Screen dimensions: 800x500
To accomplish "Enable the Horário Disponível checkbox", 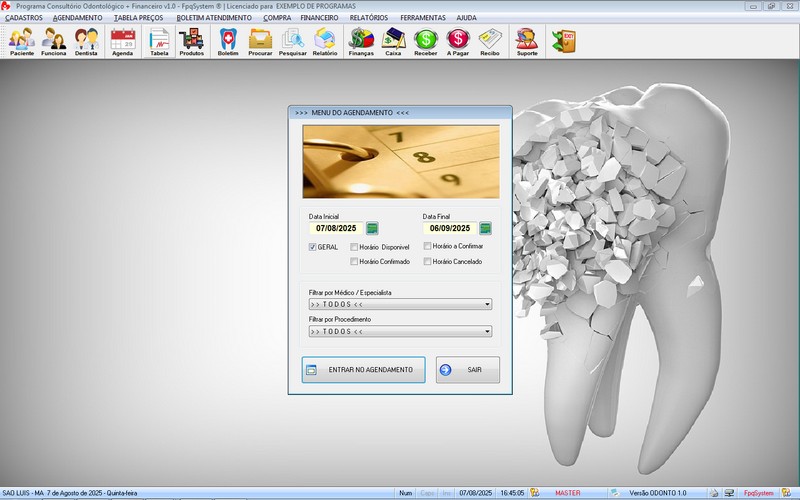I will [x=354, y=246].
